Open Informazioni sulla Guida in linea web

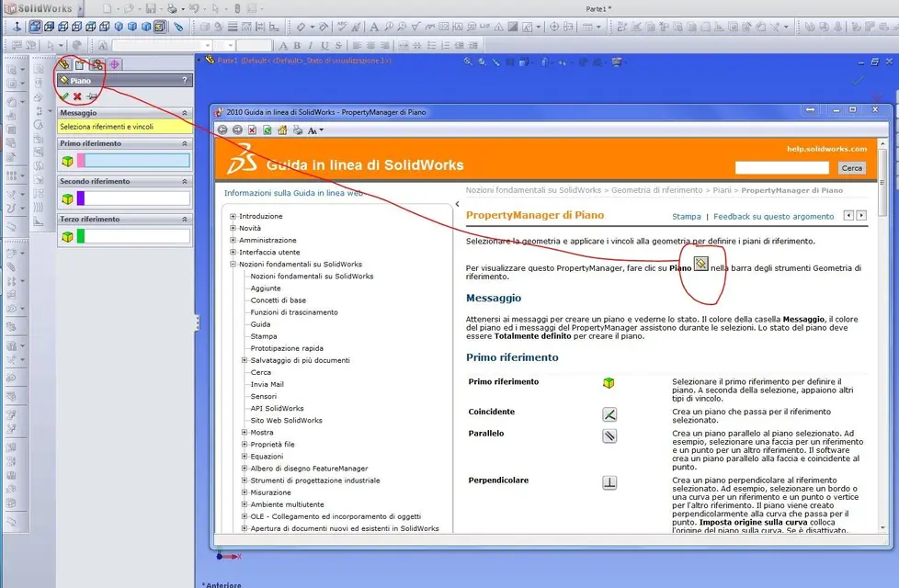[293, 193]
